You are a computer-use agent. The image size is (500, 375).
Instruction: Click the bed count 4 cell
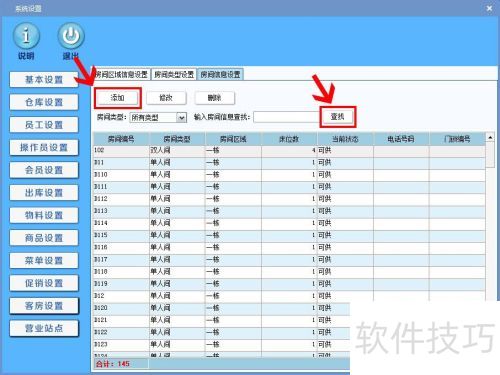pos(289,150)
